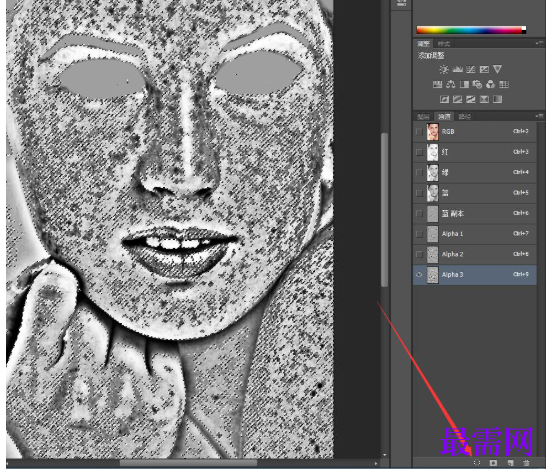Open the Channels panel flyout menu
Viewport: 552px width, 473px height.
pos(539,115)
